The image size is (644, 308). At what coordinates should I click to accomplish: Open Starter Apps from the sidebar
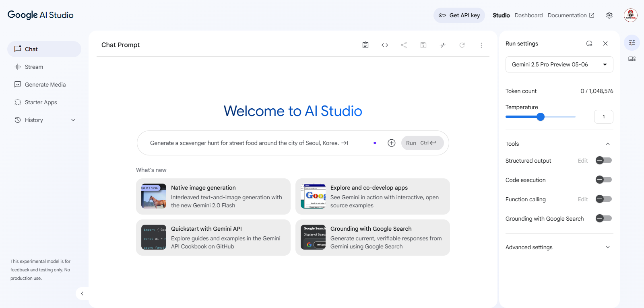[x=44, y=102]
